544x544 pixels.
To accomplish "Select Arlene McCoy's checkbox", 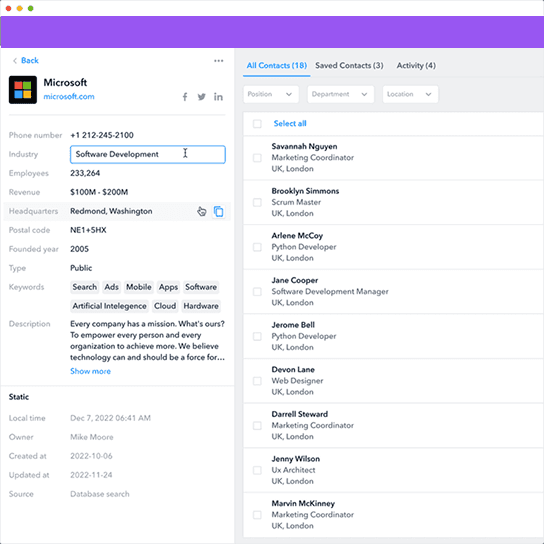I will pos(257,247).
